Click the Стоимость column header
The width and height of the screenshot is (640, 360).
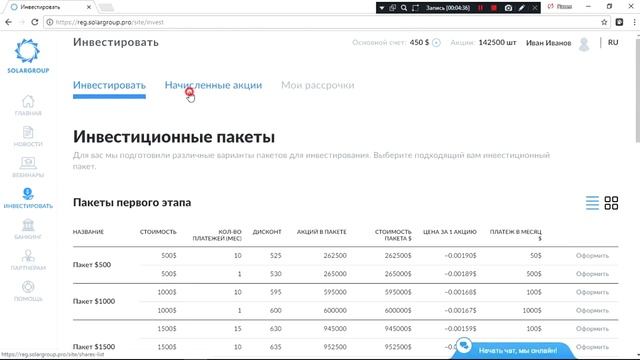(158, 232)
